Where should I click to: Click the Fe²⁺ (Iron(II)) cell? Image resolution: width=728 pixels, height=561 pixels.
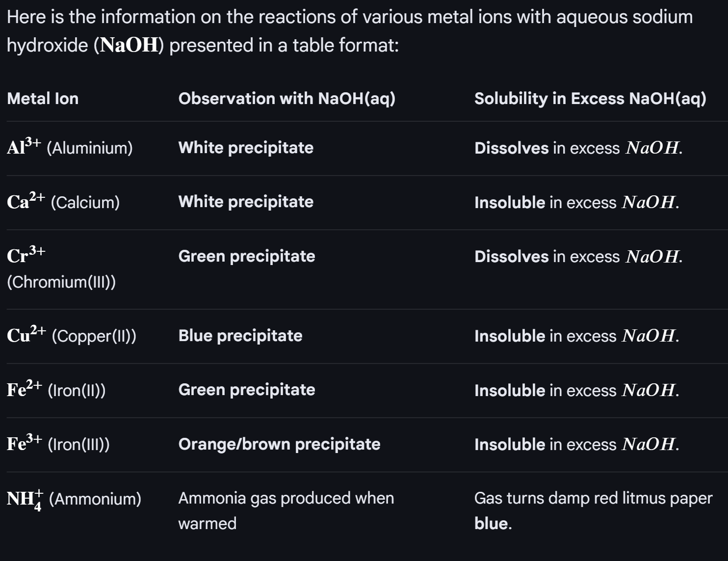click(x=56, y=390)
